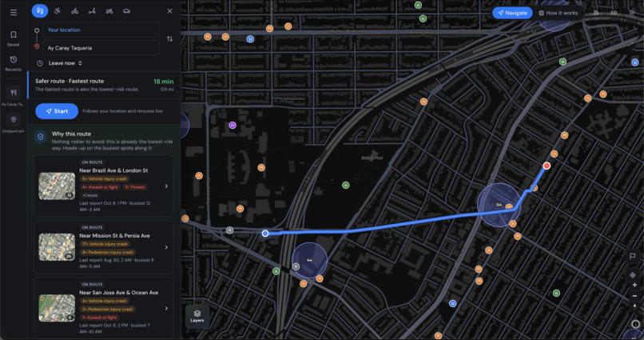Open How it works
This screenshot has width=644, height=340.
[x=558, y=13]
